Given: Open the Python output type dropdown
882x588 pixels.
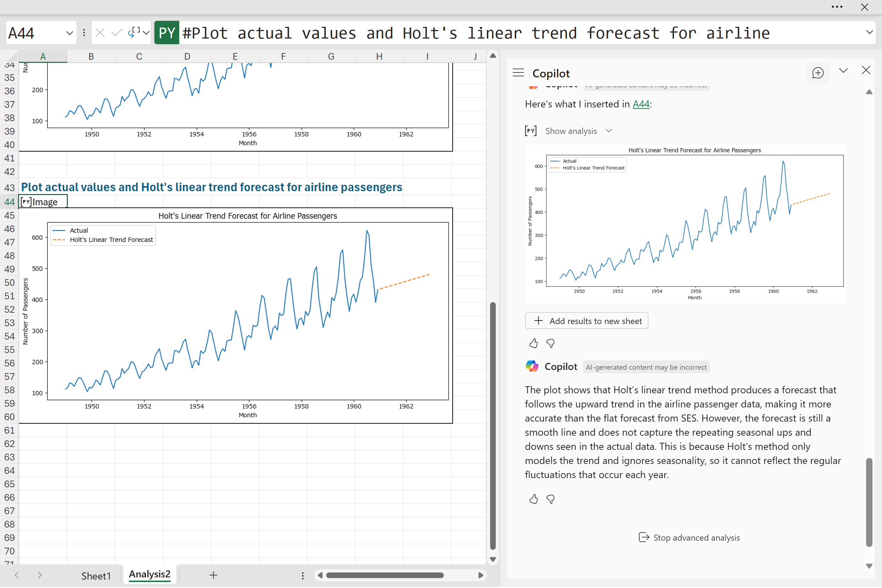Looking at the screenshot, I should 146,33.
